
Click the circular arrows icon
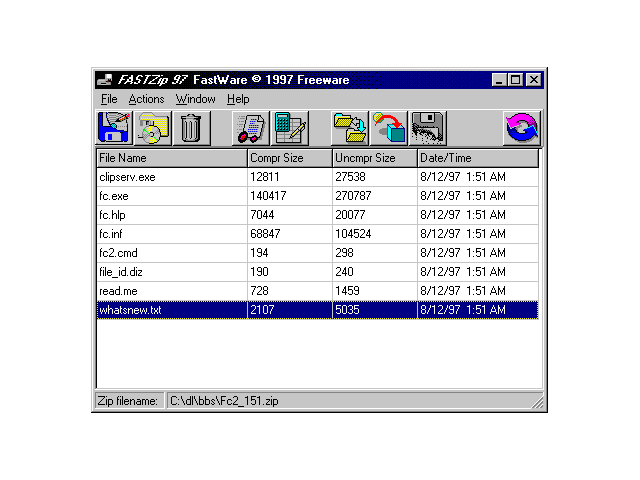coord(521,128)
